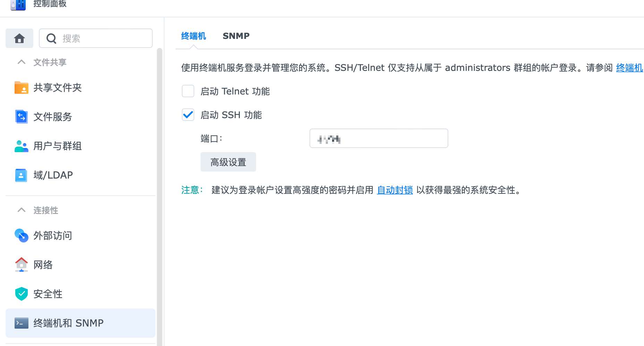Switch to the 终端机 tab
The image size is (644, 346).
tap(194, 36)
